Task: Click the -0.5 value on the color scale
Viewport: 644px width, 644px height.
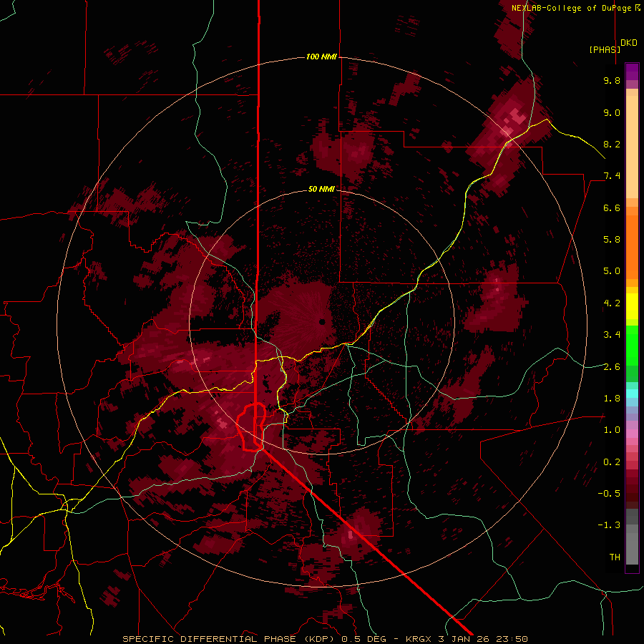Action: 609,494
